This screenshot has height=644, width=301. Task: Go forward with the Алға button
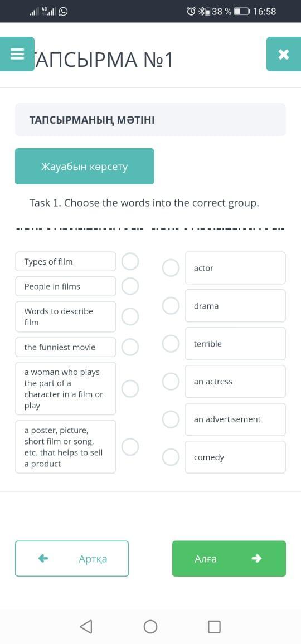tap(229, 559)
